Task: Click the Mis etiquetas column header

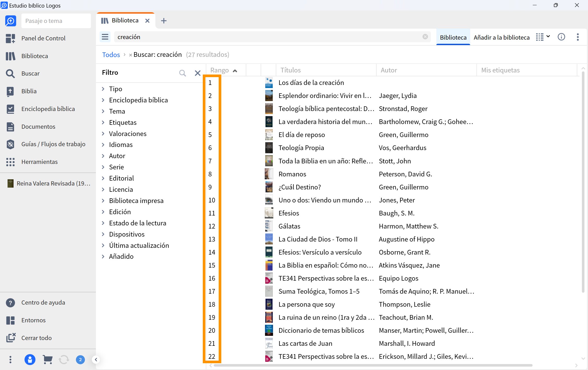Action: point(527,70)
